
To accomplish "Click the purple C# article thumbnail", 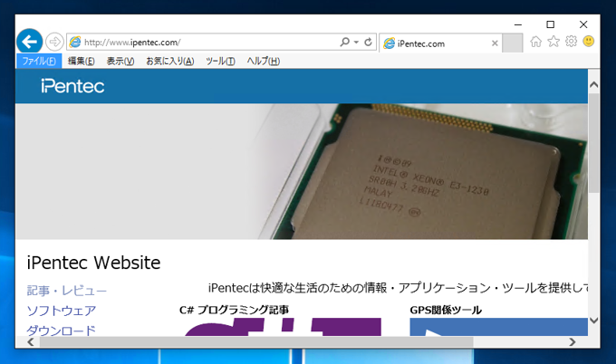I will [283, 327].
